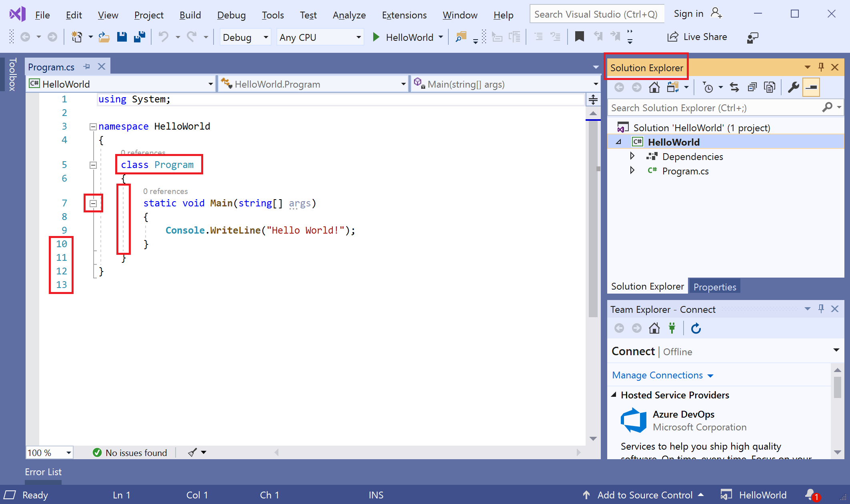The height and width of the screenshot is (504, 850).
Task: Click the Search Solution Explorer input field
Action: coord(714,107)
